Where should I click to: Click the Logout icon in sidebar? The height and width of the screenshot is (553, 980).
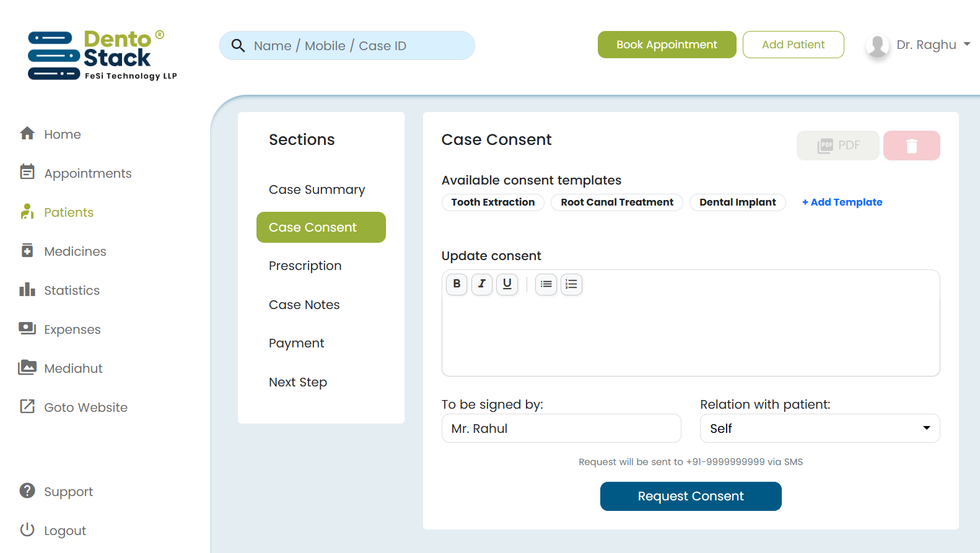(x=28, y=529)
